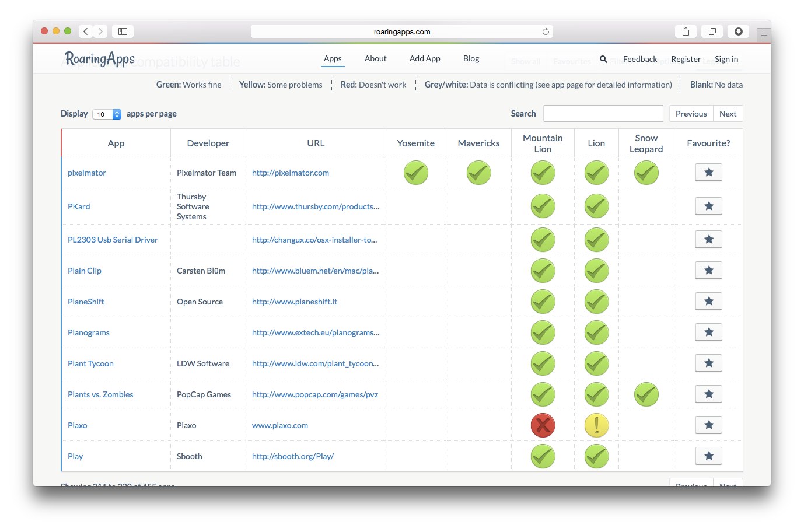Go back with Safari's back arrow
The image size is (804, 532).
86,32
